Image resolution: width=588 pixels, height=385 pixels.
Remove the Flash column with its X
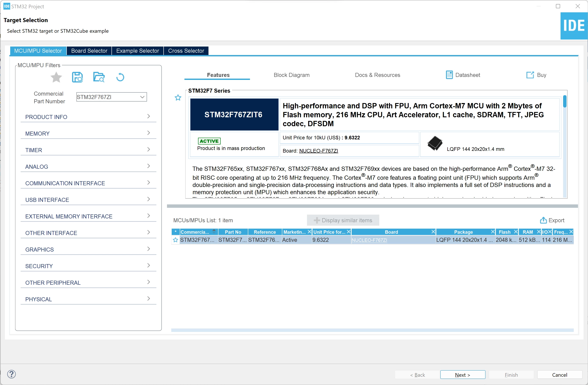(x=516, y=232)
